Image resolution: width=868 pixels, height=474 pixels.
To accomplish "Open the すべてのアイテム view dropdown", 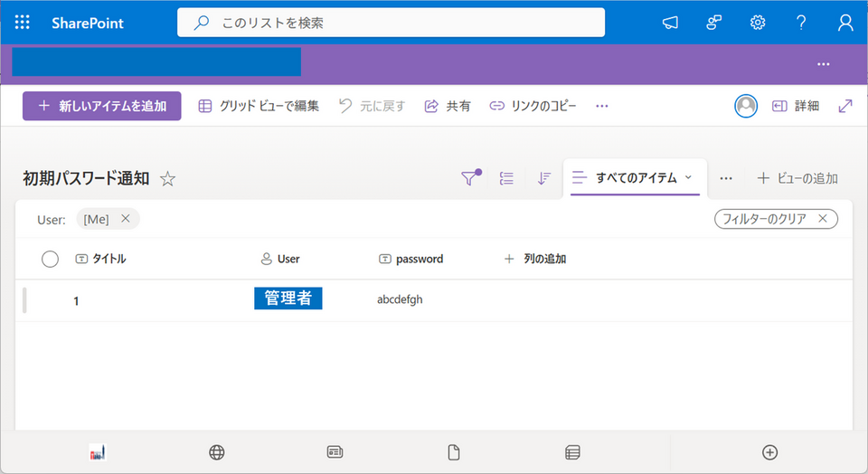I will click(x=635, y=177).
